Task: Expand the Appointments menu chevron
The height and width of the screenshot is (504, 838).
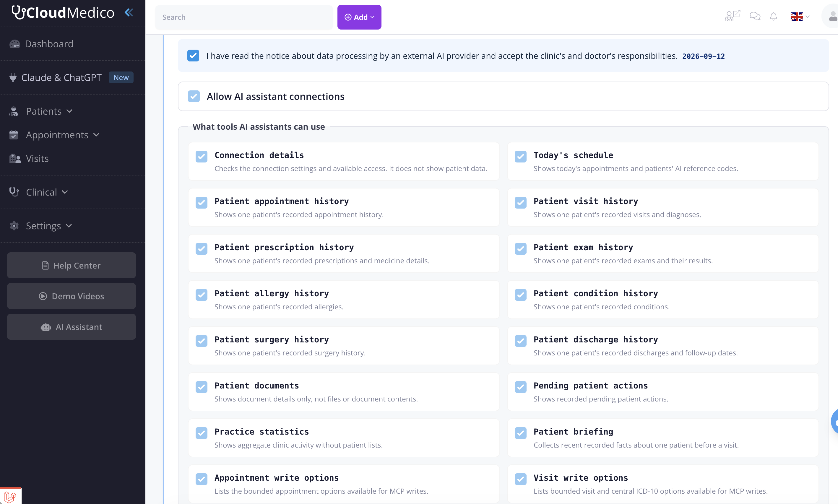Action: (96, 135)
